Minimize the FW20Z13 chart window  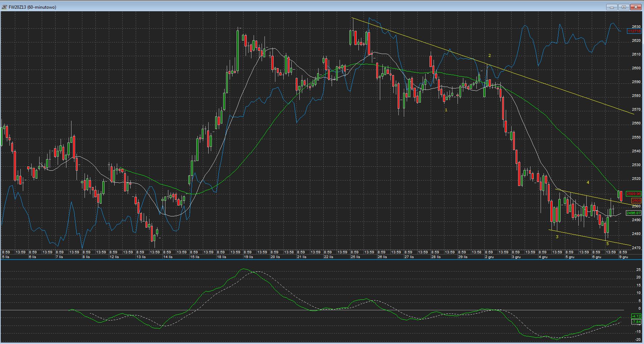611,7
